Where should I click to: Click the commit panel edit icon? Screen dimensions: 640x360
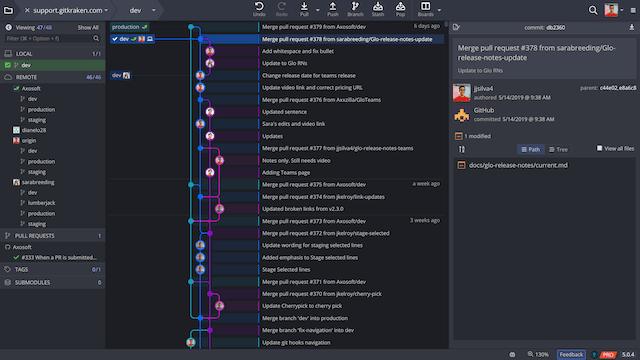point(456,27)
